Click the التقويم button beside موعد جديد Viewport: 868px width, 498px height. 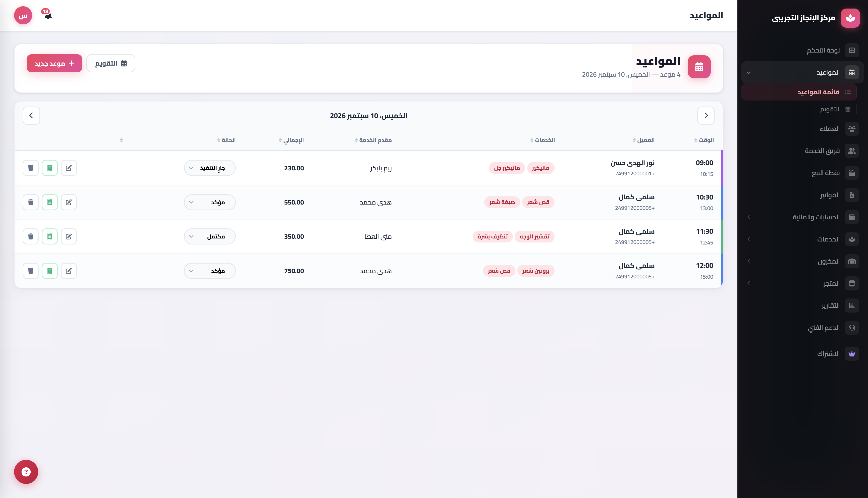(111, 63)
